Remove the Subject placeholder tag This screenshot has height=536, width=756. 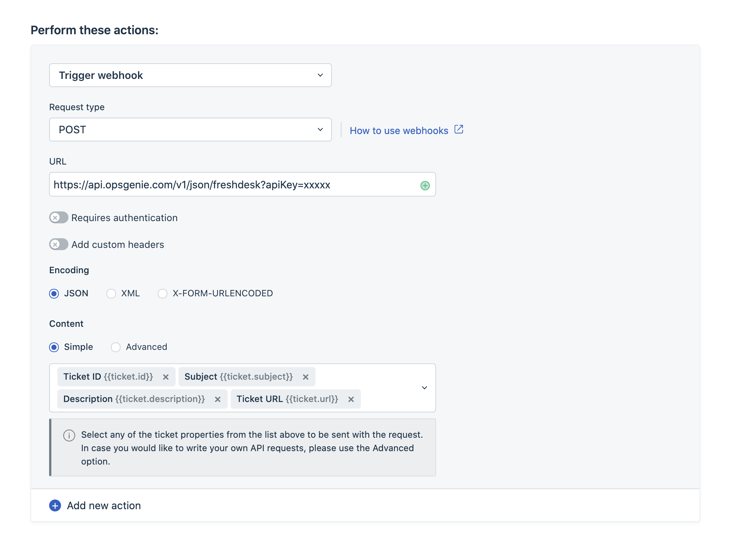pos(306,377)
